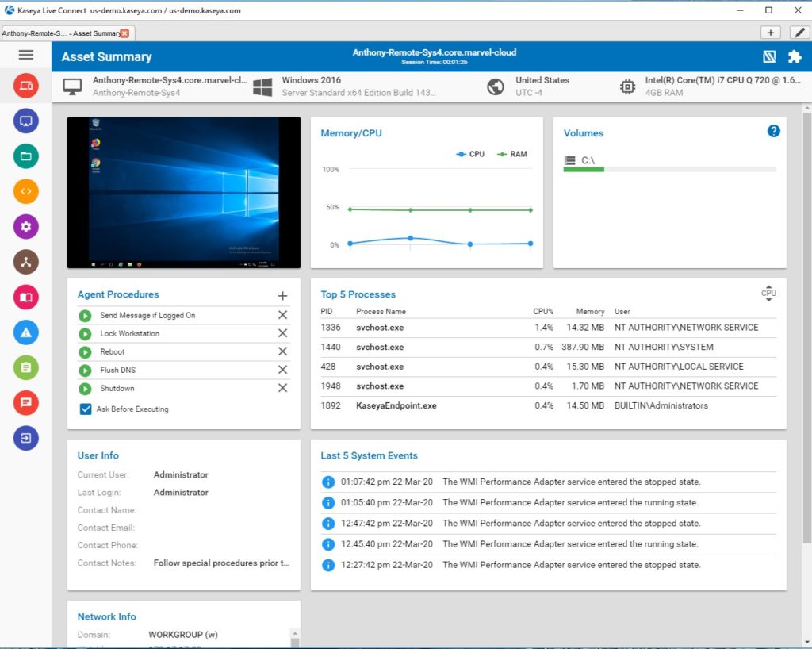Run the Reboot procedure
This screenshot has height=649, width=812.
pos(85,352)
